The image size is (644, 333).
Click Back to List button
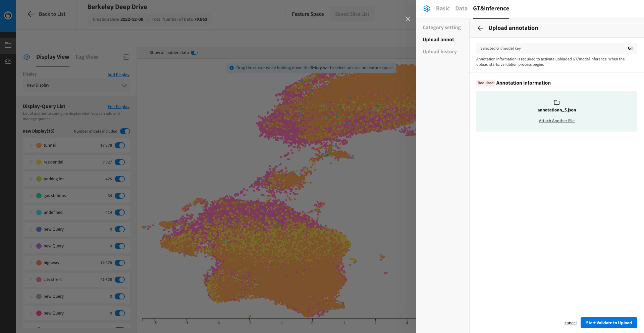[46, 14]
